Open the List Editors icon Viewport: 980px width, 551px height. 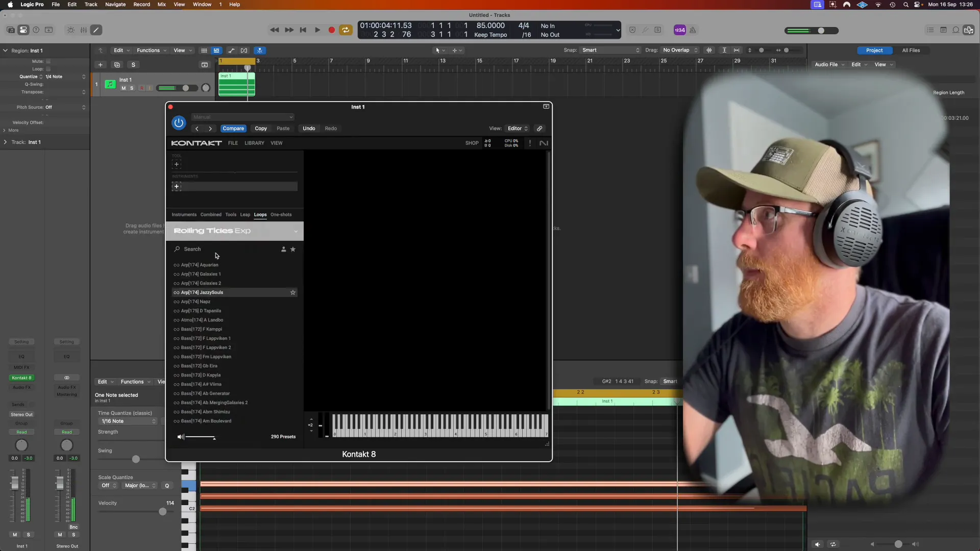coord(930,30)
